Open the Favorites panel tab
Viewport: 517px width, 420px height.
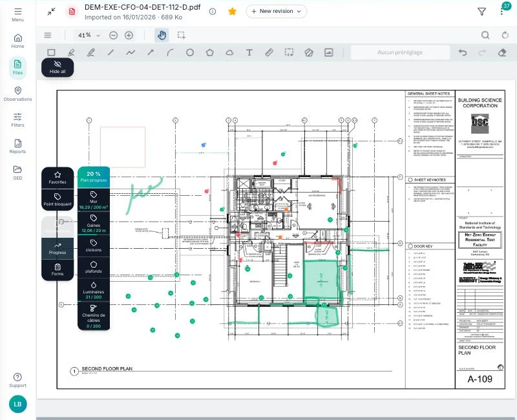pos(58,178)
